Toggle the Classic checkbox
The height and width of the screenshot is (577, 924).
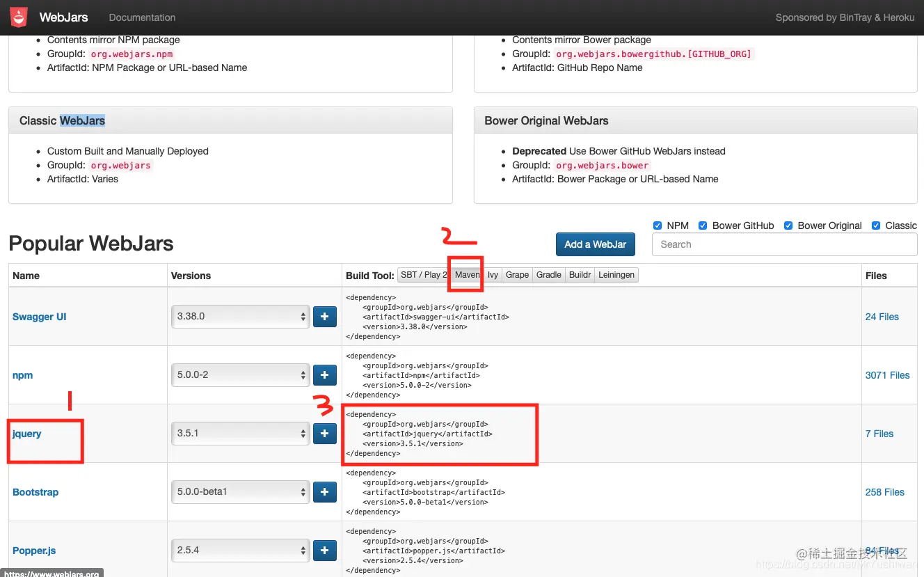pos(876,226)
